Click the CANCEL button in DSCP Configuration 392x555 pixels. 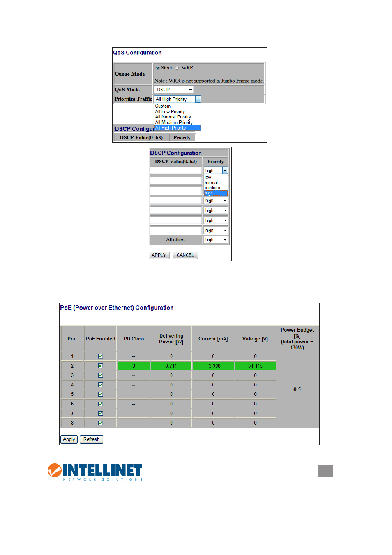point(185,255)
